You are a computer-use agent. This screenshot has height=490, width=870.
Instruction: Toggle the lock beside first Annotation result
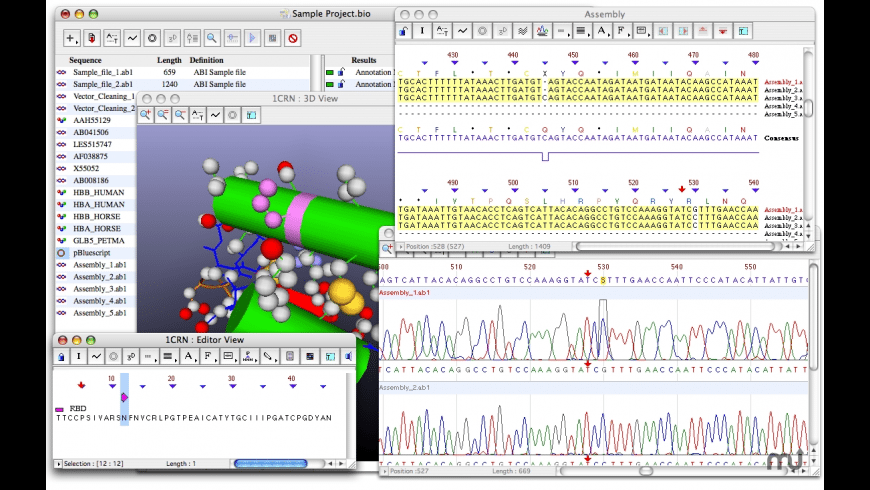click(x=341, y=72)
